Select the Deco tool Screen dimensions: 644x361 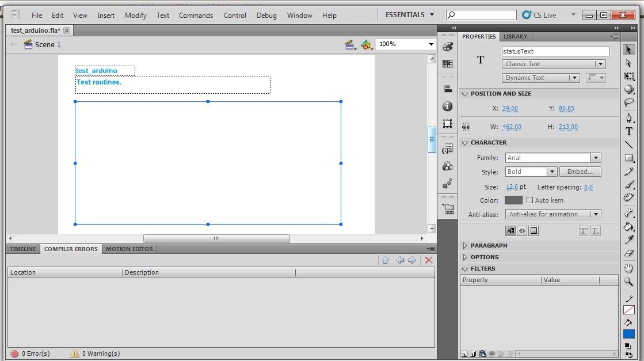[628, 197]
